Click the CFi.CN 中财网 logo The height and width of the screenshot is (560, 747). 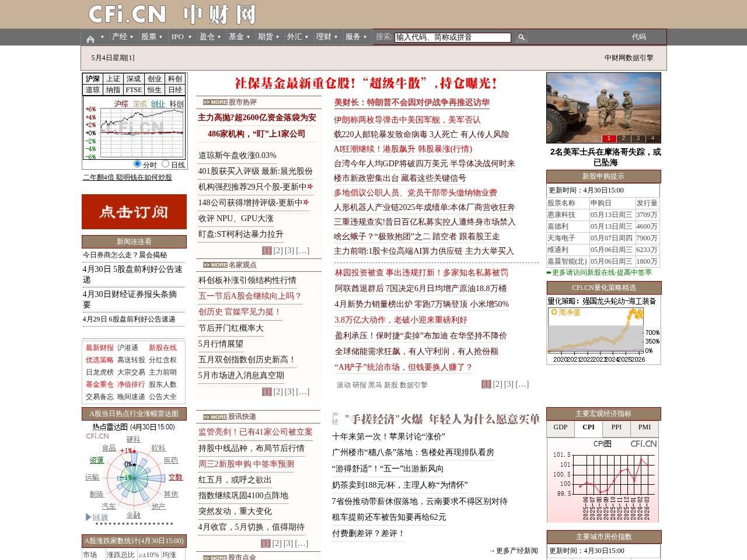(172, 14)
